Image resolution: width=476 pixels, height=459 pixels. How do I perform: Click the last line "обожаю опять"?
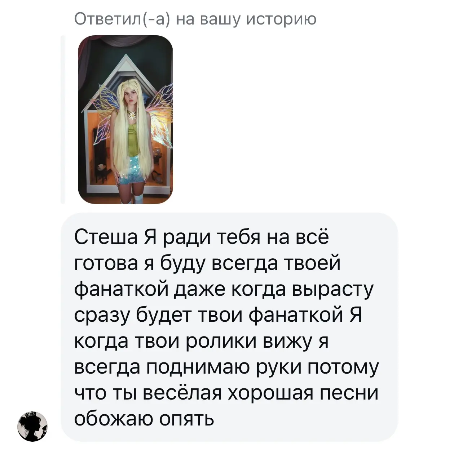[144, 419]
